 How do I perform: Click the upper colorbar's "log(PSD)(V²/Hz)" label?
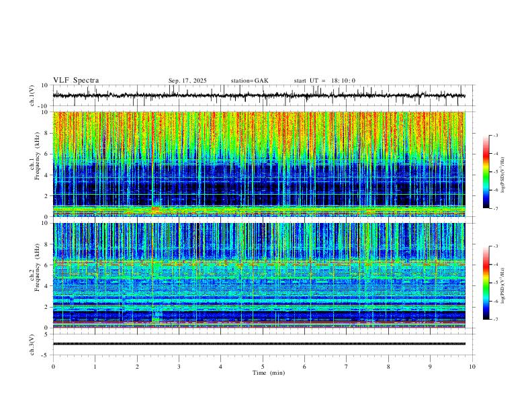(x=503, y=175)
